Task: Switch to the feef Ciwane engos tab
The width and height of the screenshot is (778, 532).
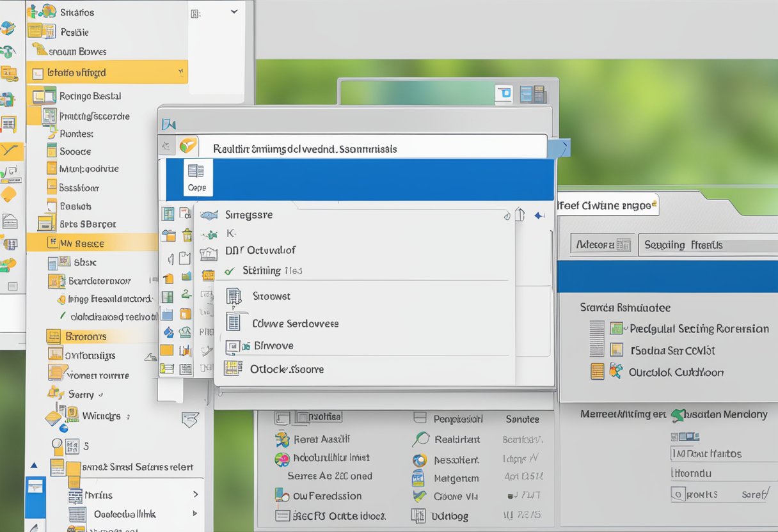Action: pos(608,205)
